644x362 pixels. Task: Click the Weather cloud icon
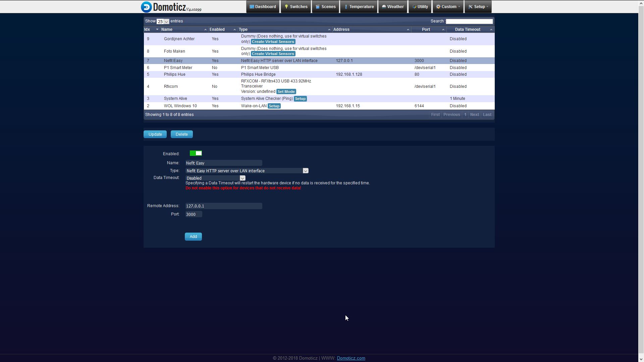(x=384, y=7)
